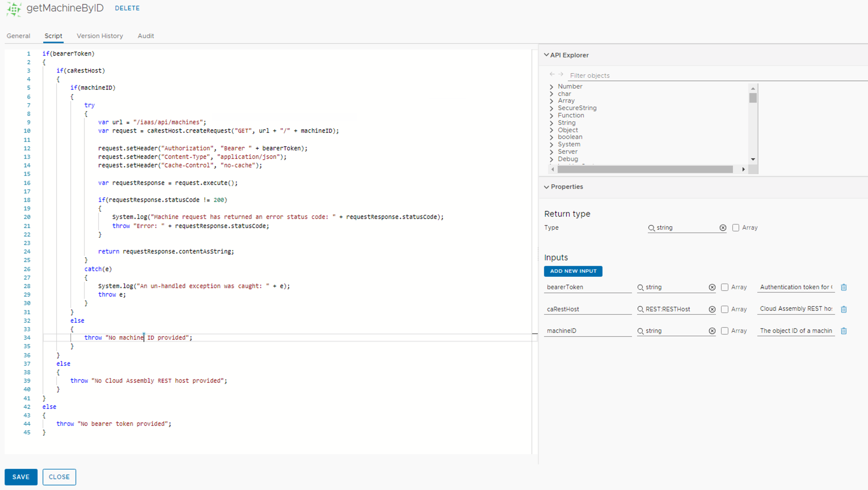Clear the machineID type field

coord(712,331)
